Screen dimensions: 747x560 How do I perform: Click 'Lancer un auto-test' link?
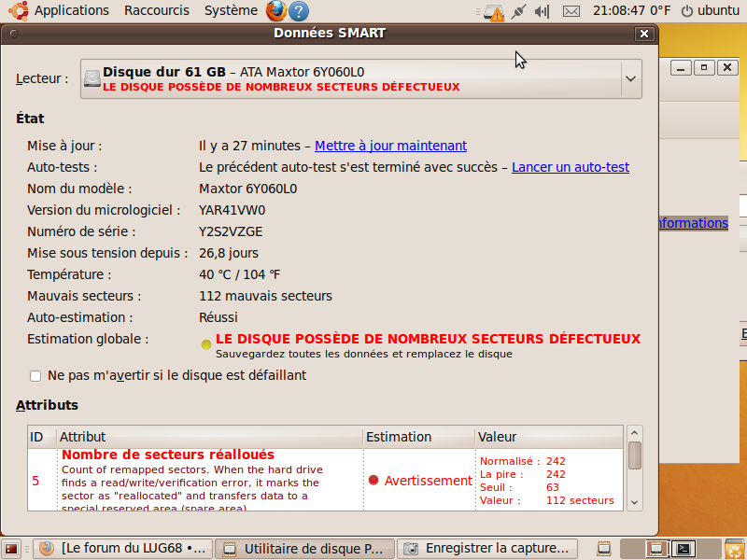(570, 167)
